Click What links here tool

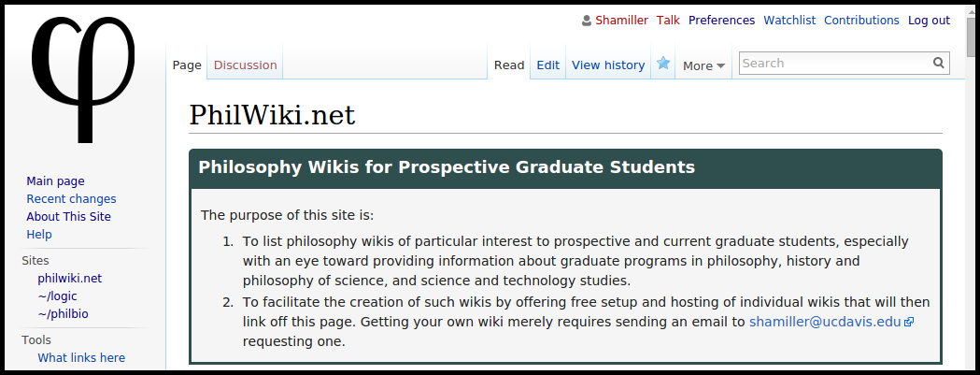[x=81, y=357]
